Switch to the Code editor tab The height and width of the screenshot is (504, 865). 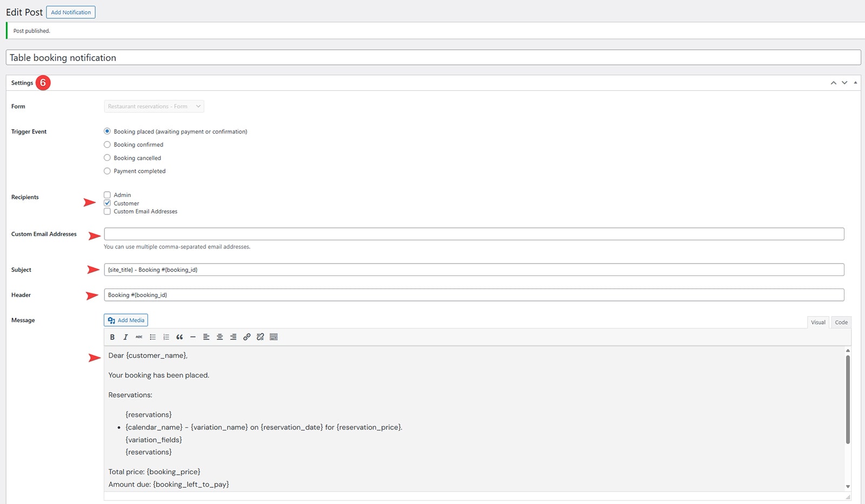click(x=841, y=322)
